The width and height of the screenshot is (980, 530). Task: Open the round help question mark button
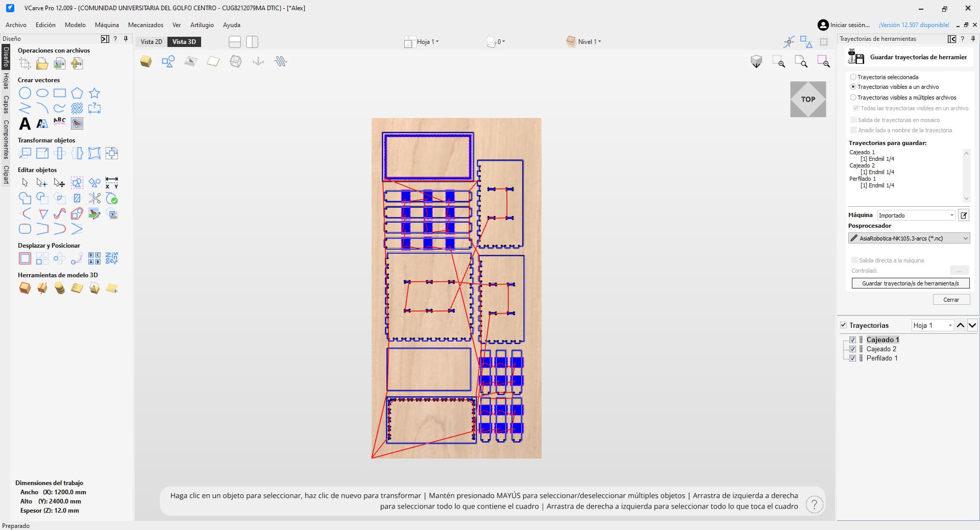[x=814, y=505]
